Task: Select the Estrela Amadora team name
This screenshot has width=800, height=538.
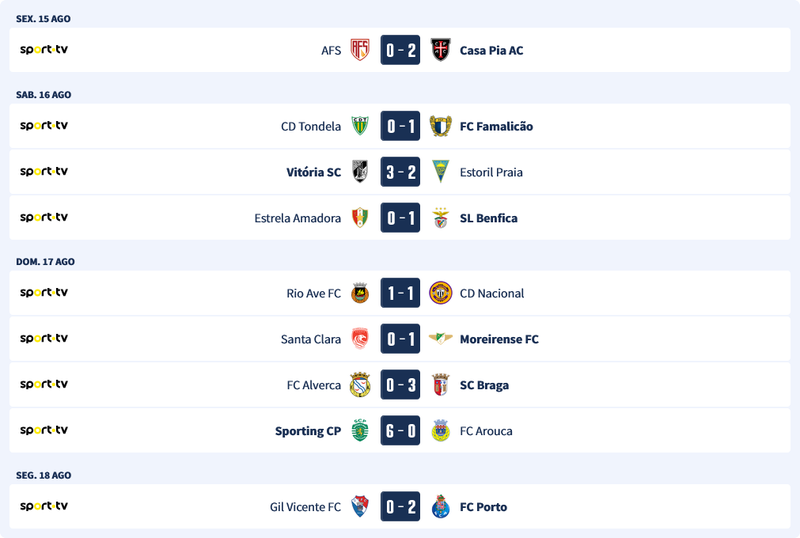Action: [298, 218]
